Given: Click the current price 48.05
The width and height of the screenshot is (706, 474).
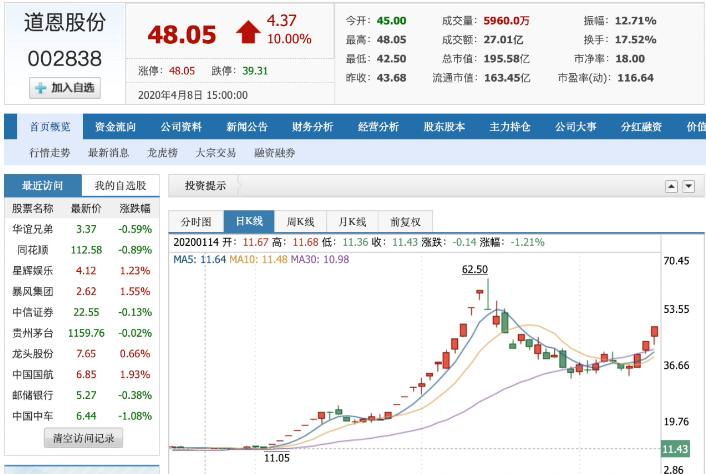Looking at the screenshot, I should click(x=182, y=34).
